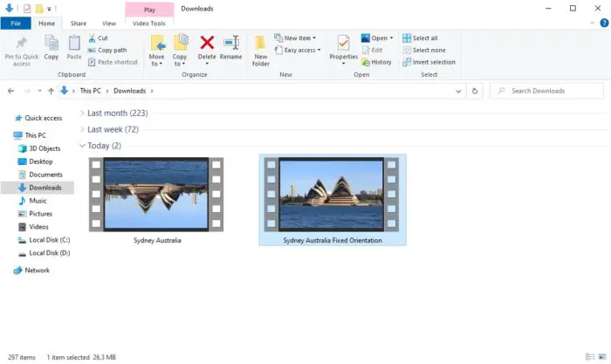Click the Copy ribbon icon
This screenshot has width=611, height=364.
click(x=51, y=43)
